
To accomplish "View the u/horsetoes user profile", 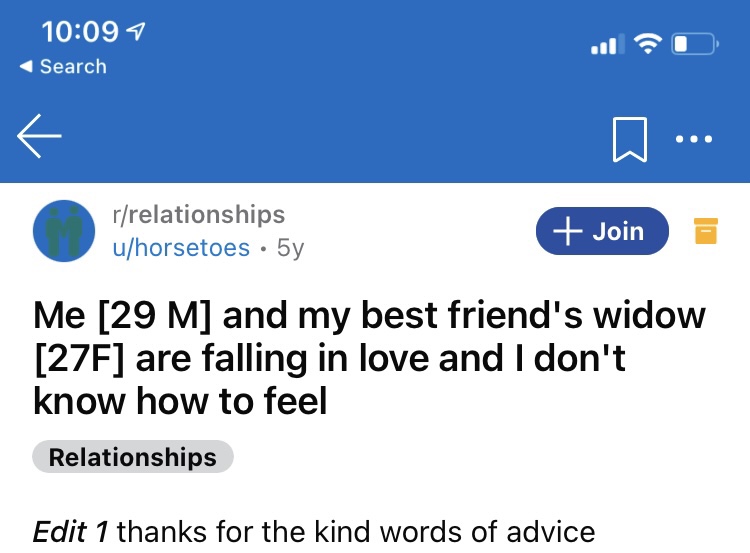I will coord(181,247).
